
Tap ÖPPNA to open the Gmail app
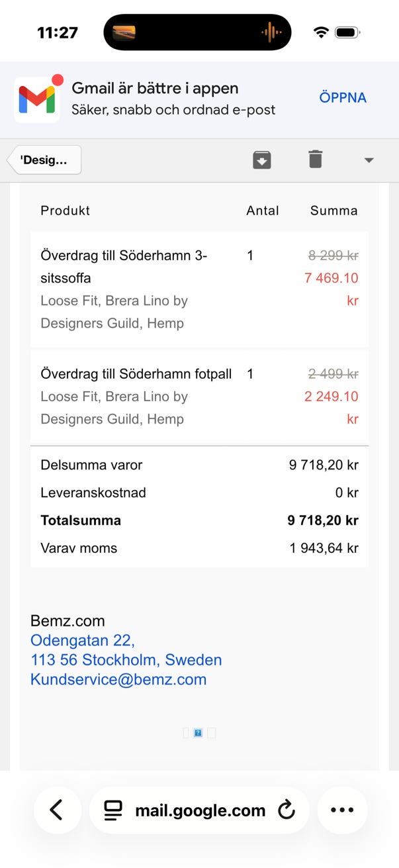coord(343,98)
